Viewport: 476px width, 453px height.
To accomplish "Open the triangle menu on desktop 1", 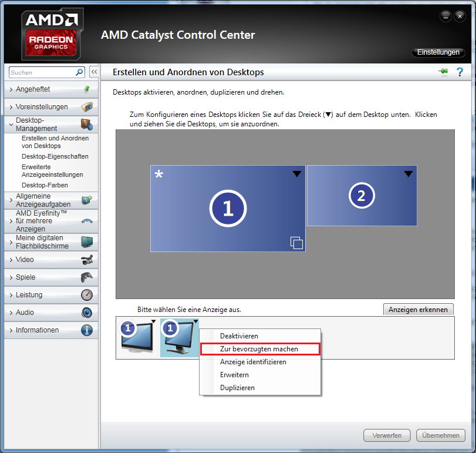I will [296, 173].
